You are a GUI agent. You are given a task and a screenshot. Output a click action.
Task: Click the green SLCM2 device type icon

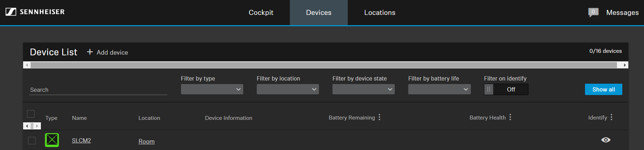click(x=52, y=140)
